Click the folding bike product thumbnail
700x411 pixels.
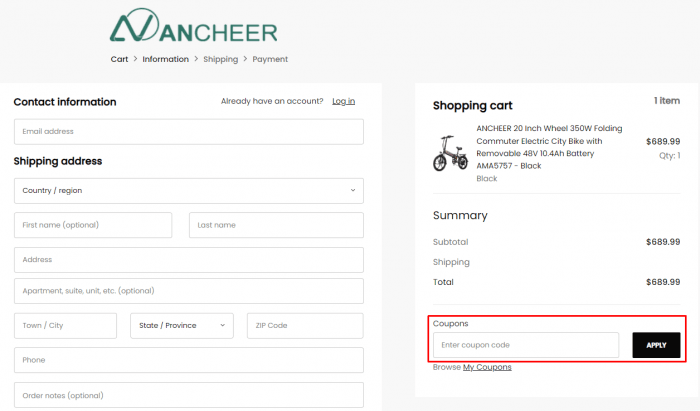click(x=450, y=153)
